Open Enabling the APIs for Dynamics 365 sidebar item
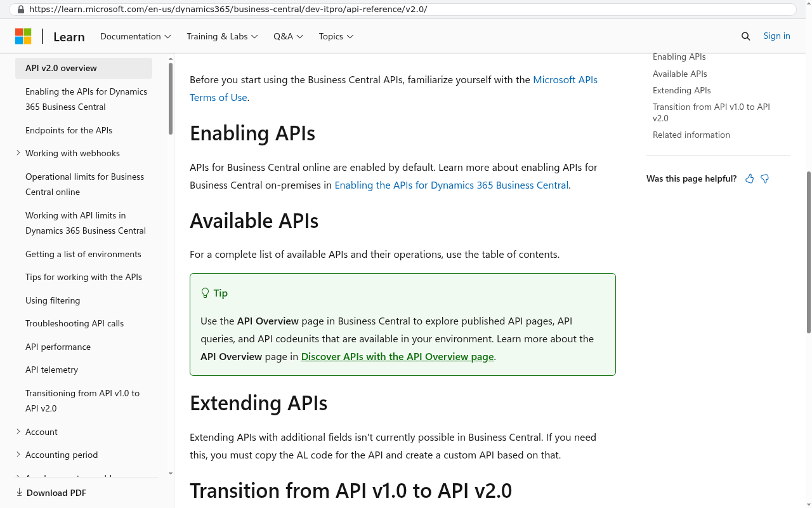Image resolution: width=812 pixels, height=508 pixels. click(86, 99)
